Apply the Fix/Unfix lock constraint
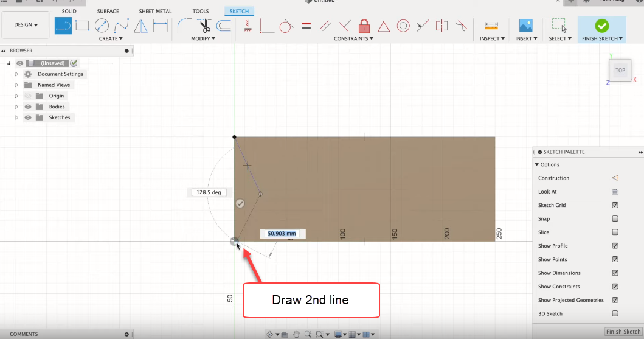 click(364, 26)
